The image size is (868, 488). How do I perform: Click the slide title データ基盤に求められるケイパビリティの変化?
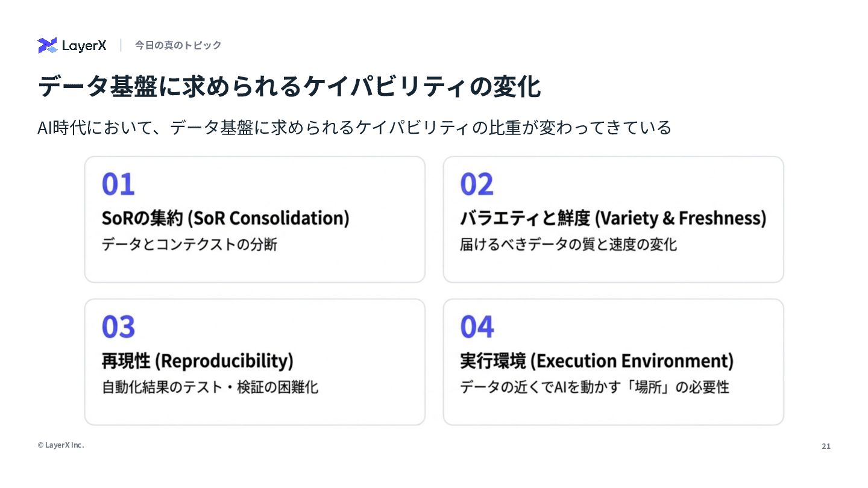[289, 87]
